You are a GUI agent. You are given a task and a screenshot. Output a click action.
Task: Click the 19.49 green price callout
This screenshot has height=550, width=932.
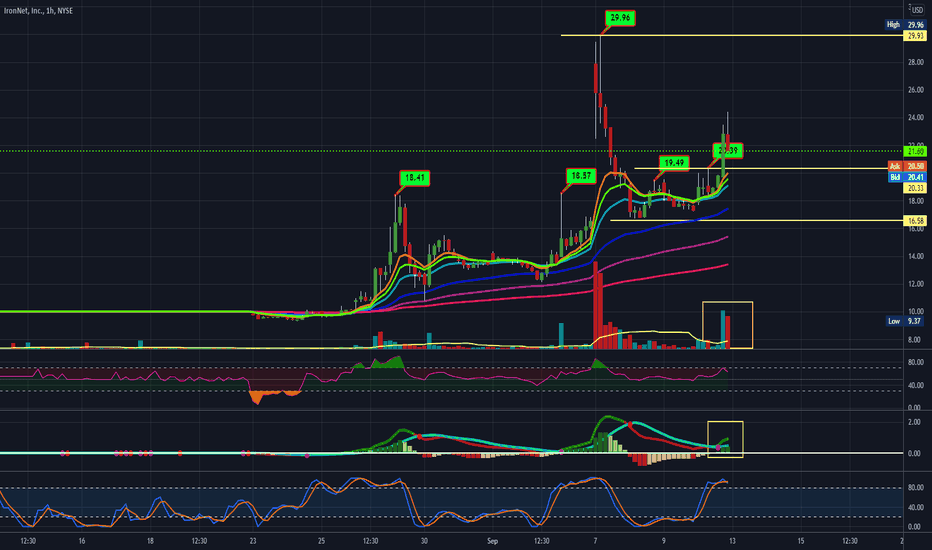673,162
